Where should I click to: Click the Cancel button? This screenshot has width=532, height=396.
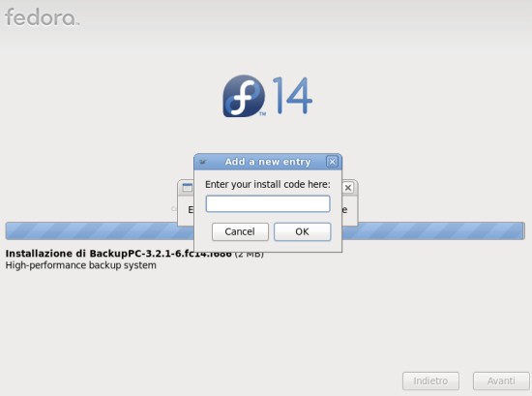[x=240, y=231]
